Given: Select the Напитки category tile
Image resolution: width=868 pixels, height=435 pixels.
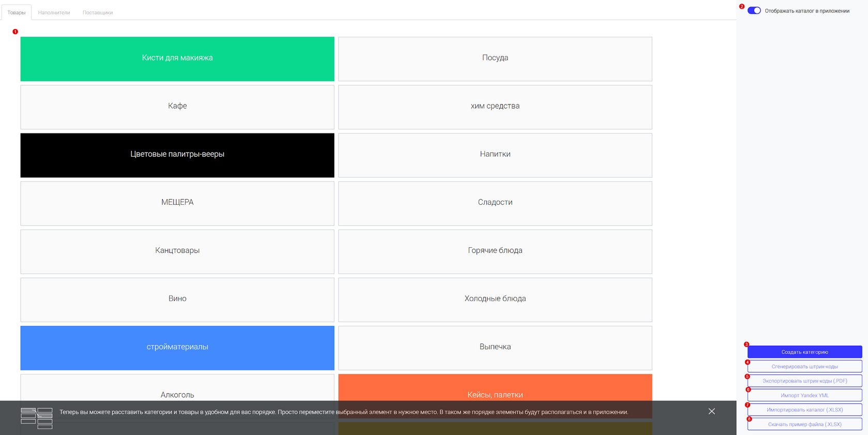Looking at the screenshot, I should coord(495,155).
